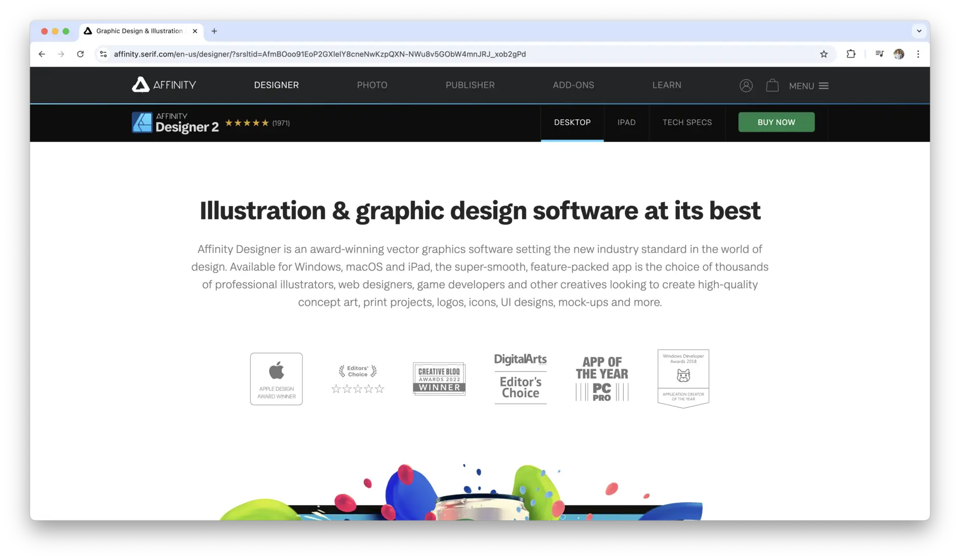Screen dimensions: 960x560
Task: Open the user account icon
Action: (746, 86)
